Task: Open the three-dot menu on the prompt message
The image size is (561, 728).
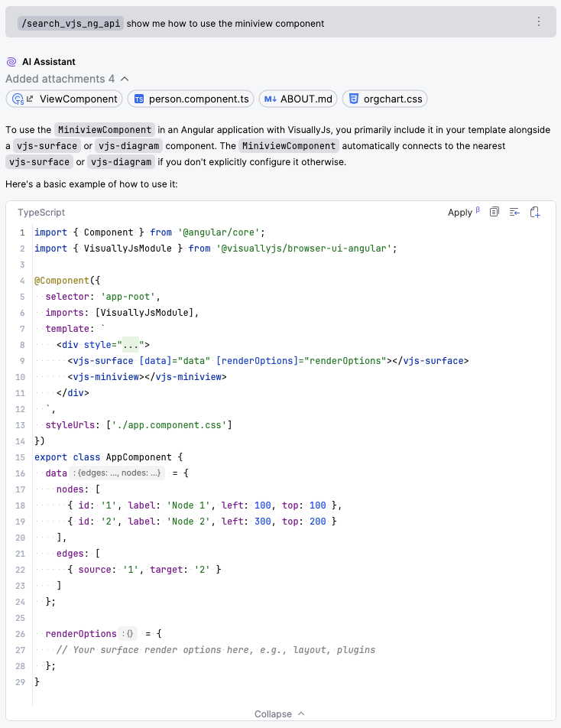Action: [538, 22]
